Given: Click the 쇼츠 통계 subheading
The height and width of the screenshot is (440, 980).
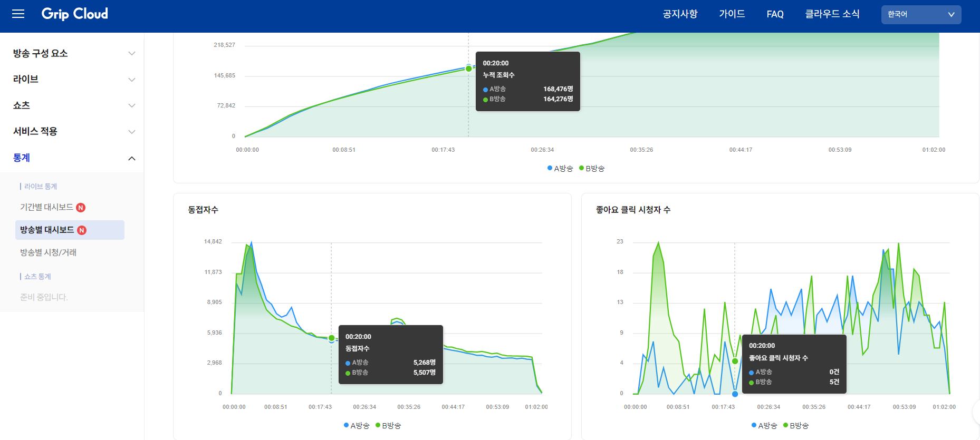Looking at the screenshot, I should coord(37,277).
